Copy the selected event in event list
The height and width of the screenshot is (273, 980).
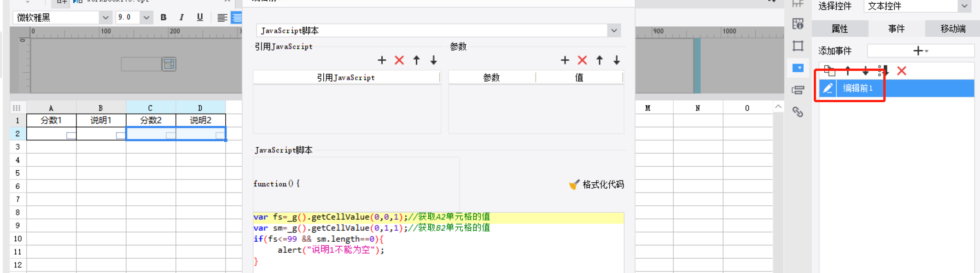tap(829, 71)
